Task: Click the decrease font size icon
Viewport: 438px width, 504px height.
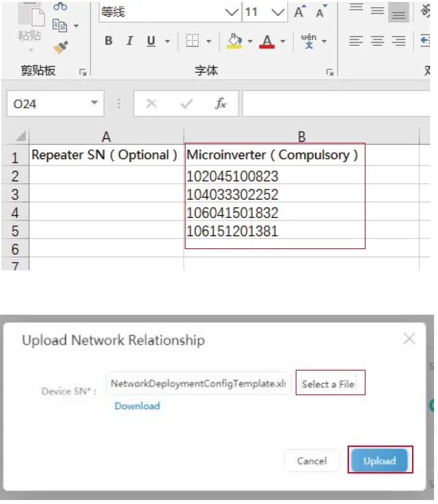Action: (x=321, y=11)
